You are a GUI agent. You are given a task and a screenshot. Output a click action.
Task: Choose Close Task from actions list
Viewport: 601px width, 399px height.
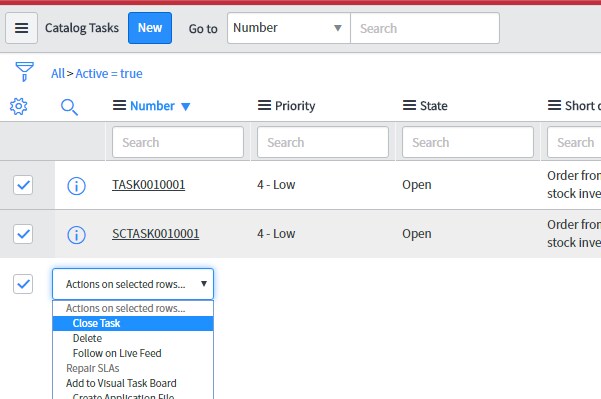point(133,323)
